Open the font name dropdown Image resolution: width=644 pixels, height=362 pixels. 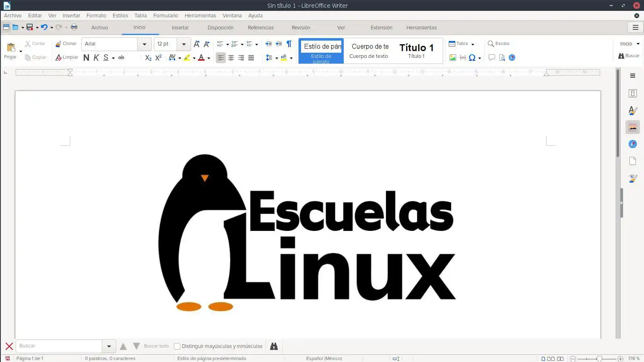[x=144, y=44]
